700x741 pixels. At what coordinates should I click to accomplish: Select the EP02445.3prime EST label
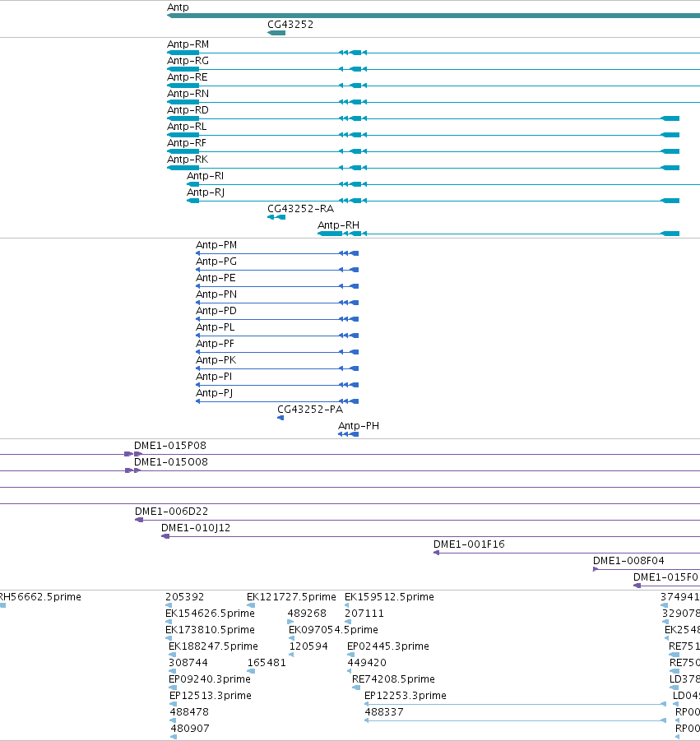pos(388,646)
